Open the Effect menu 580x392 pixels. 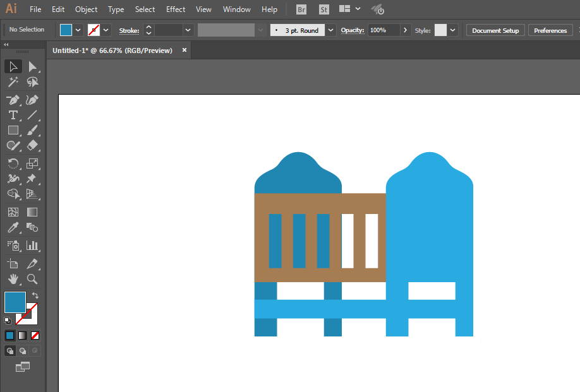pos(176,9)
